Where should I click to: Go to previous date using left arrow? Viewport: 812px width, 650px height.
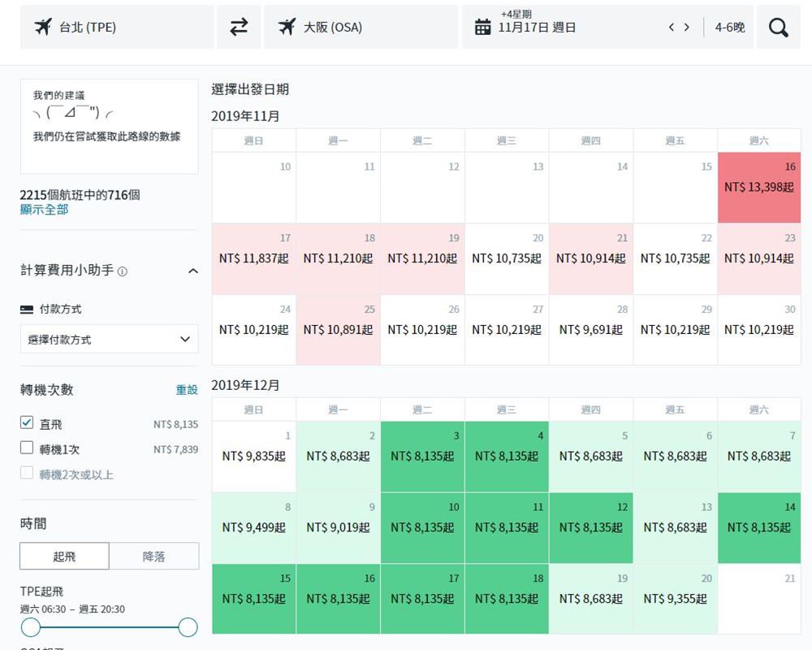[x=672, y=27]
